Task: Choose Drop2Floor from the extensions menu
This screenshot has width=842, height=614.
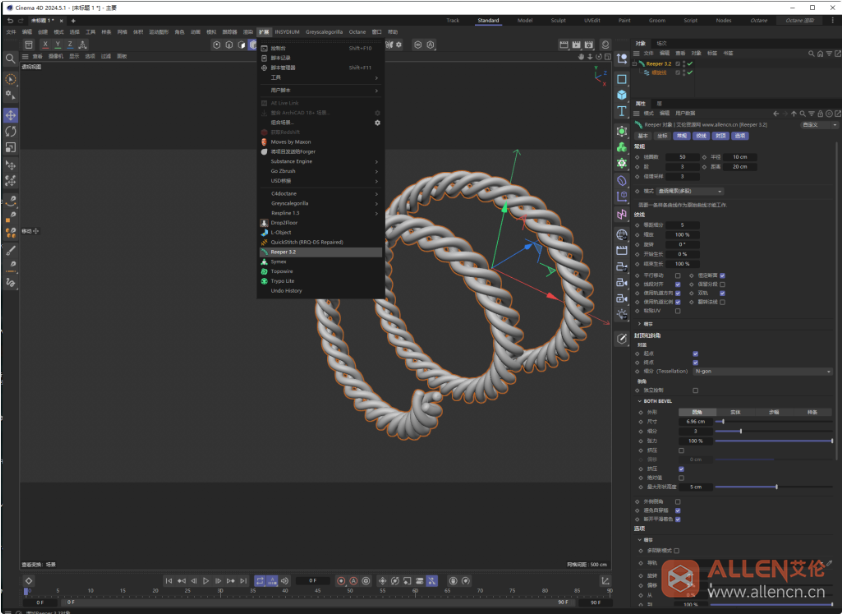Action: (320, 222)
